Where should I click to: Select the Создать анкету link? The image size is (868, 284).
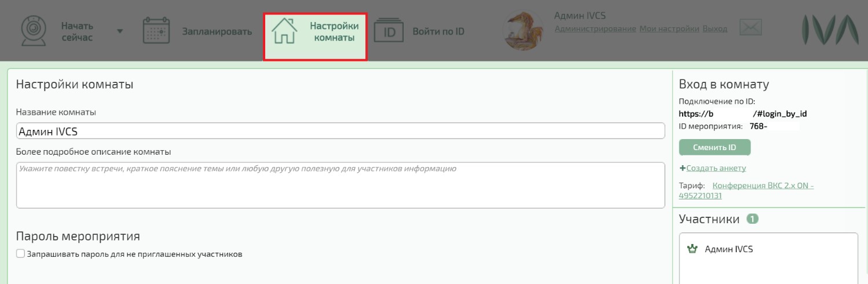(x=716, y=168)
